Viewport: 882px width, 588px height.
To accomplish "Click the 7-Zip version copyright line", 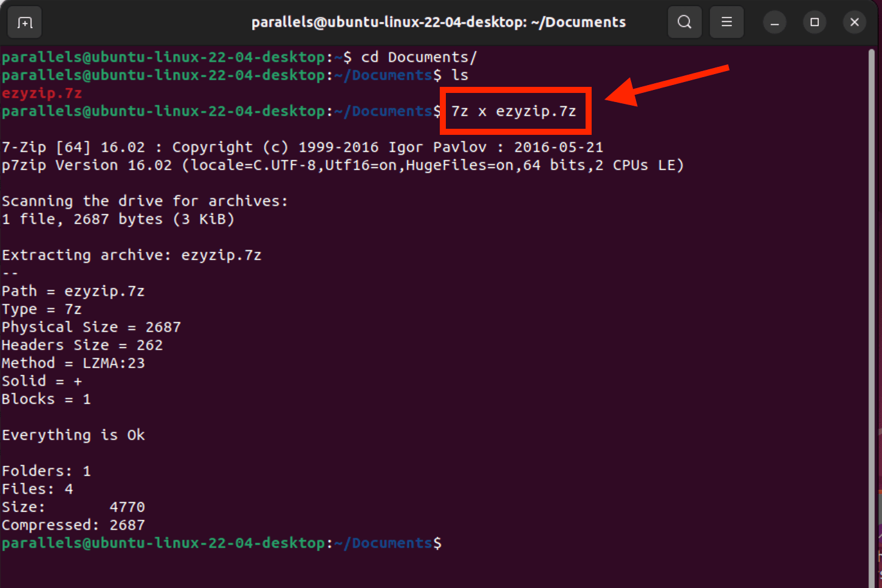I will [302, 146].
